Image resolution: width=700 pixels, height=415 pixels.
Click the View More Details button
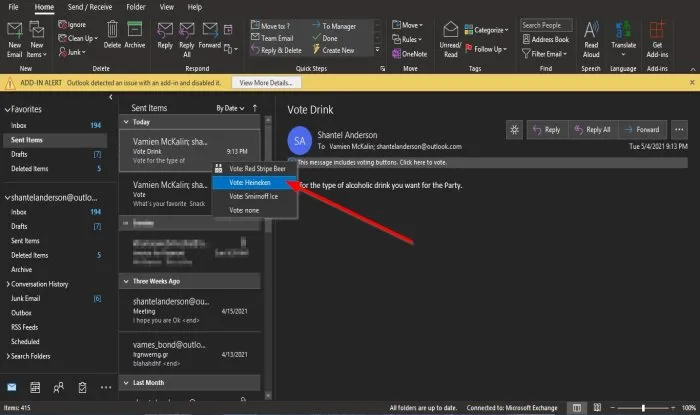266,83
